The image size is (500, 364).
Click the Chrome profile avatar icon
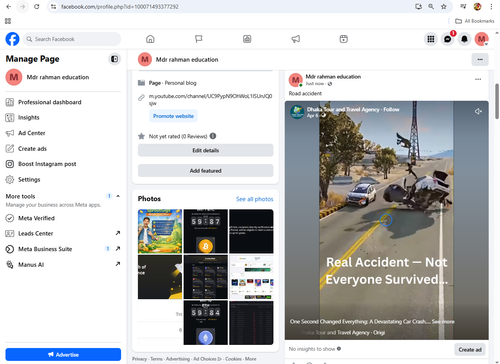pos(477,6)
